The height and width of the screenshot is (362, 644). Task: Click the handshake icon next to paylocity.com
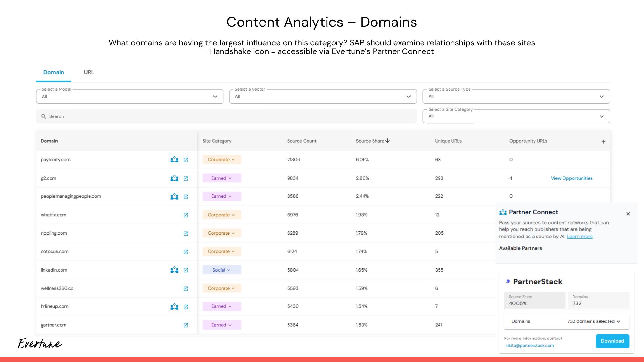174,160
